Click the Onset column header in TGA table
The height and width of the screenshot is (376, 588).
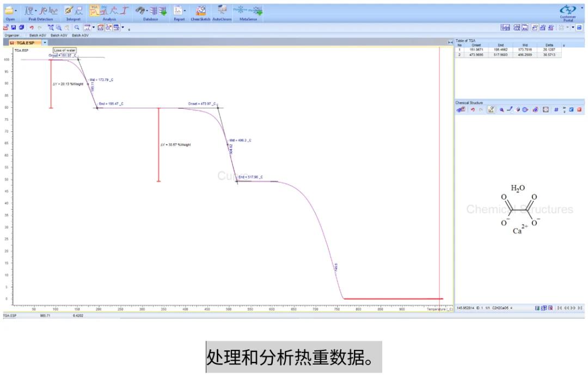(x=476, y=45)
